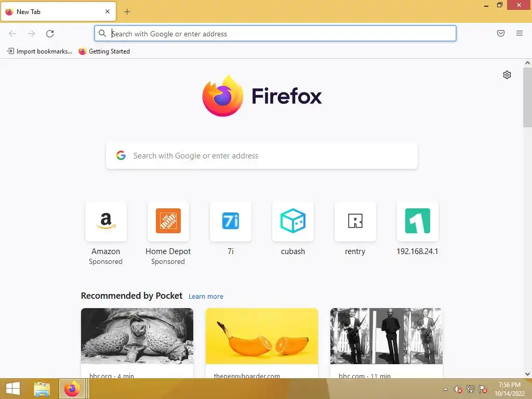Restore down the Firefox window
The width and height of the screenshot is (532, 399).
click(x=500, y=5)
